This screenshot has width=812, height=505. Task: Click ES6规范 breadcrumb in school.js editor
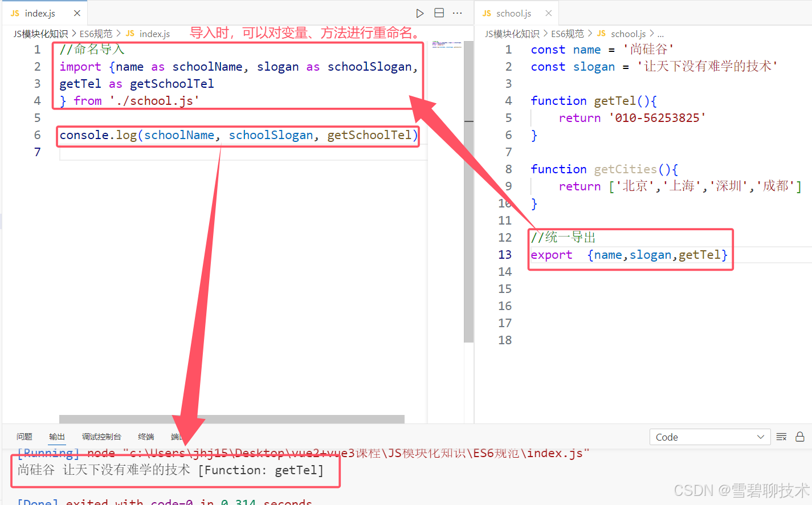pos(568,34)
